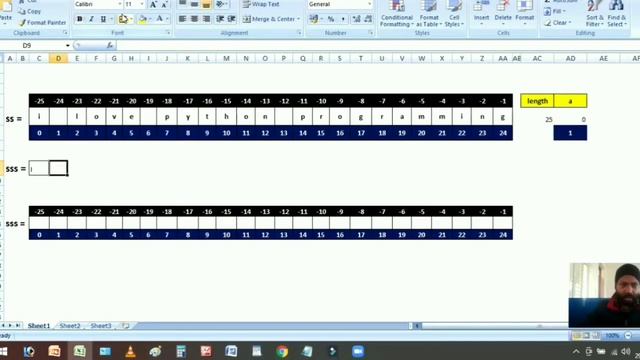Apply accounting number format
640x360 pixels.
click(313, 19)
